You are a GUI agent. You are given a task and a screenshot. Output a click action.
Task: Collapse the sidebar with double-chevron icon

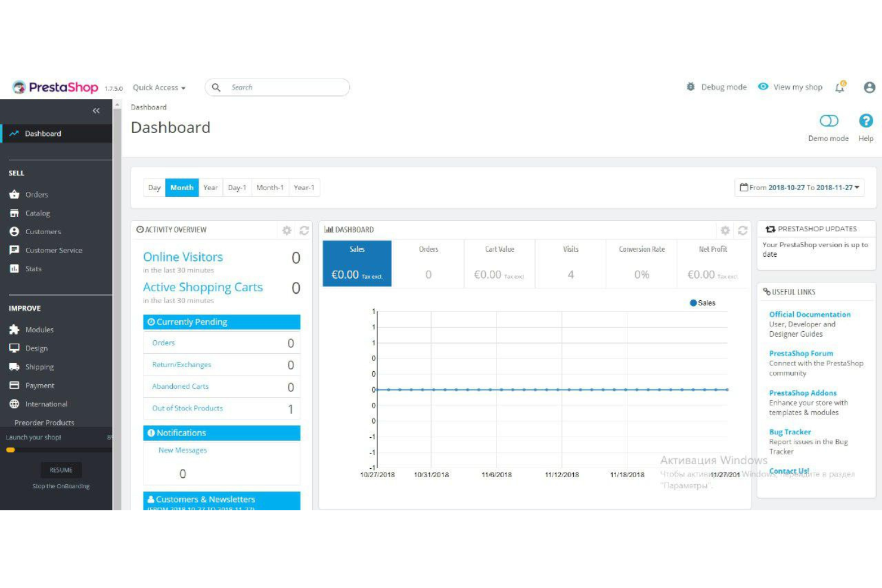(96, 111)
